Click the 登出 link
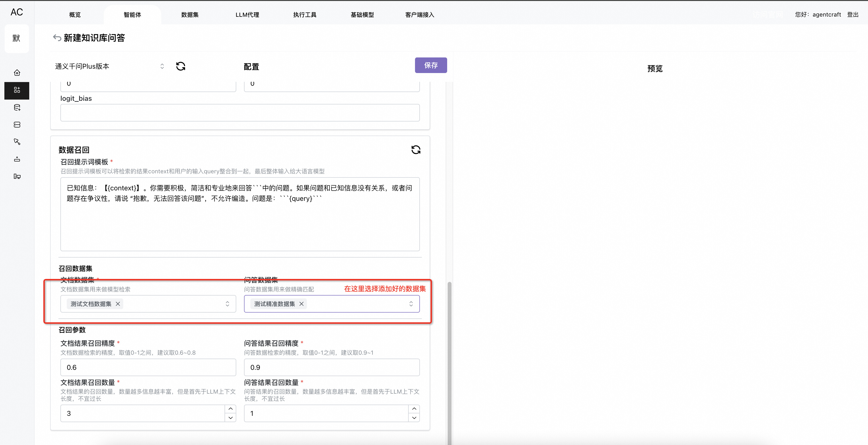The image size is (868, 445). [x=852, y=15]
